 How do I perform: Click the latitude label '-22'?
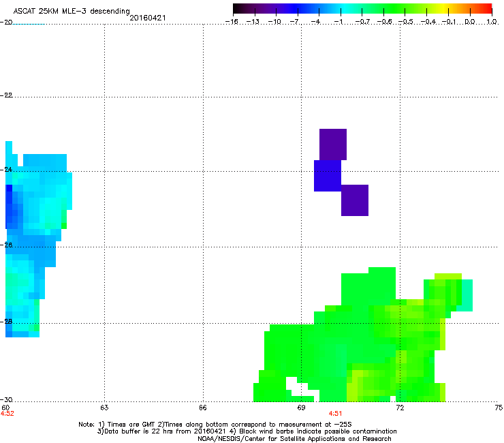click(6, 95)
